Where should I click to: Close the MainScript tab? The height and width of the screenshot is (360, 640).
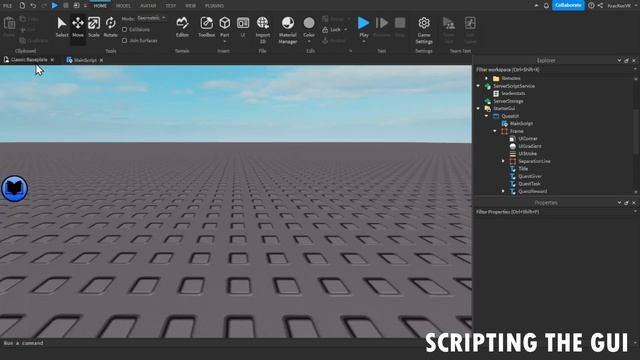point(101,60)
